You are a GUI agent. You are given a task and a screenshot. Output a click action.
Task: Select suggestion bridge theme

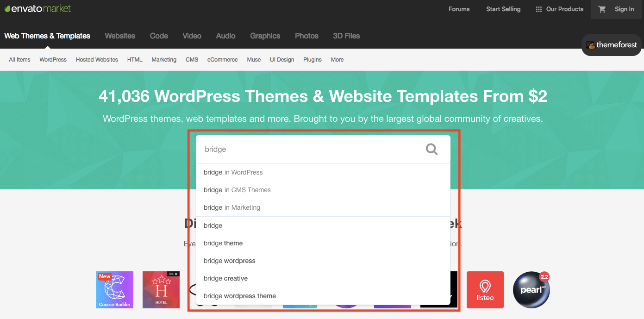pos(323,243)
